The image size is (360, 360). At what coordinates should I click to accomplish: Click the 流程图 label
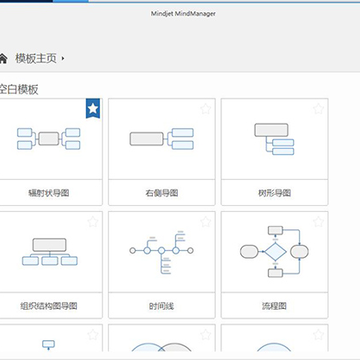pos(274,306)
